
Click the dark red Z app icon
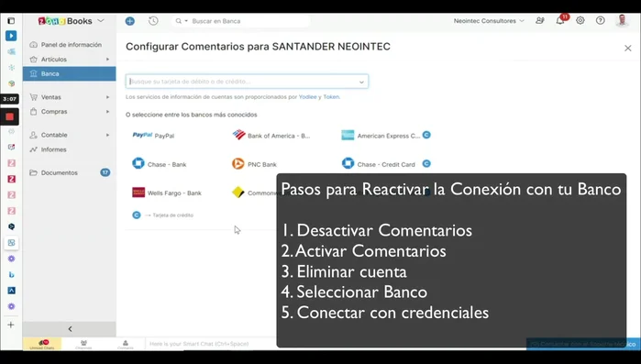coord(11,179)
